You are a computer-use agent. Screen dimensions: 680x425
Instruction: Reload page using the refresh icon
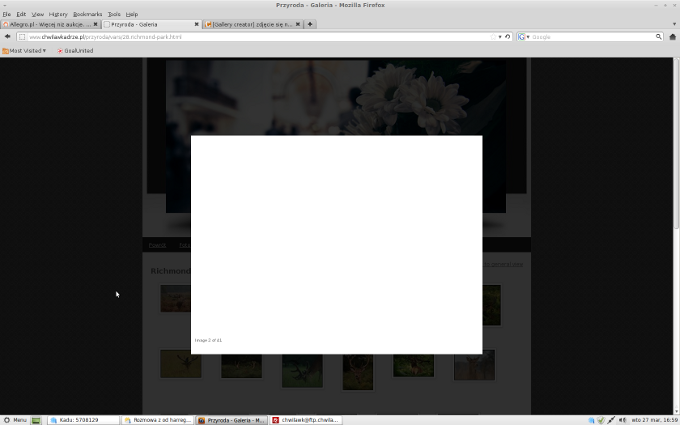tap(508, 37)
